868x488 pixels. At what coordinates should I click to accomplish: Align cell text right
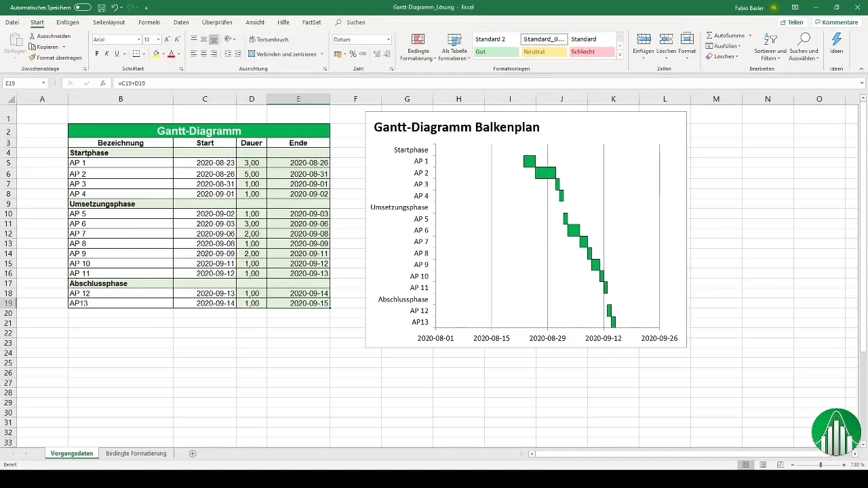click(x=214, y=54)
